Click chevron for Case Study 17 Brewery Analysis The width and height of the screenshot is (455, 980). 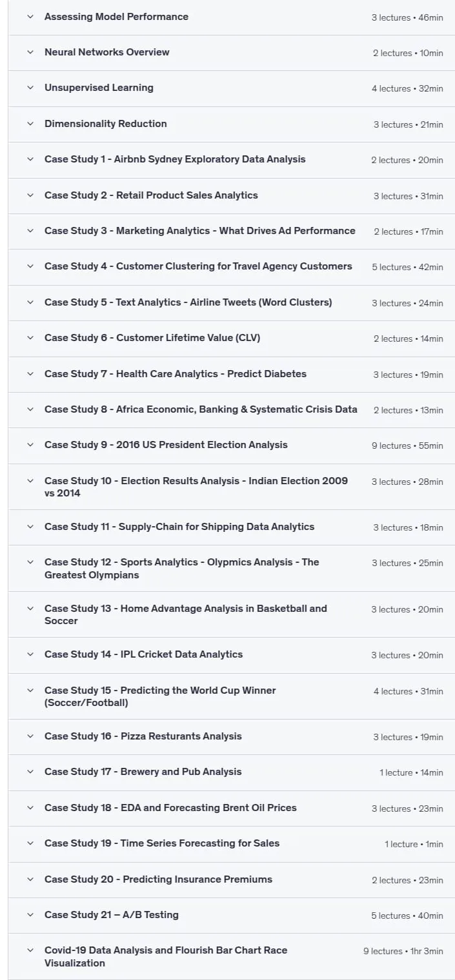(x=30, y=772)
